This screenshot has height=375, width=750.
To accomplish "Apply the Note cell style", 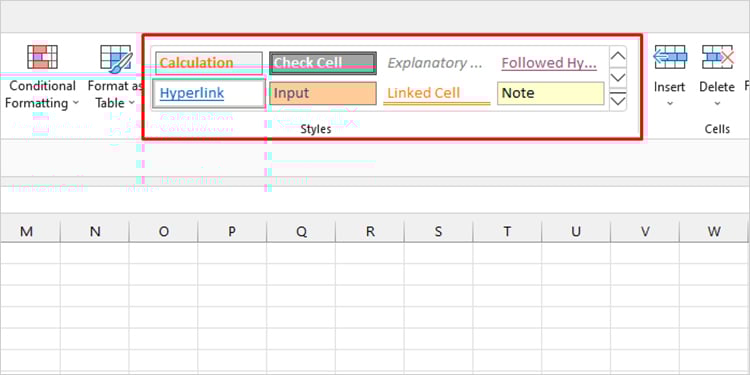I will pos(551,93).
